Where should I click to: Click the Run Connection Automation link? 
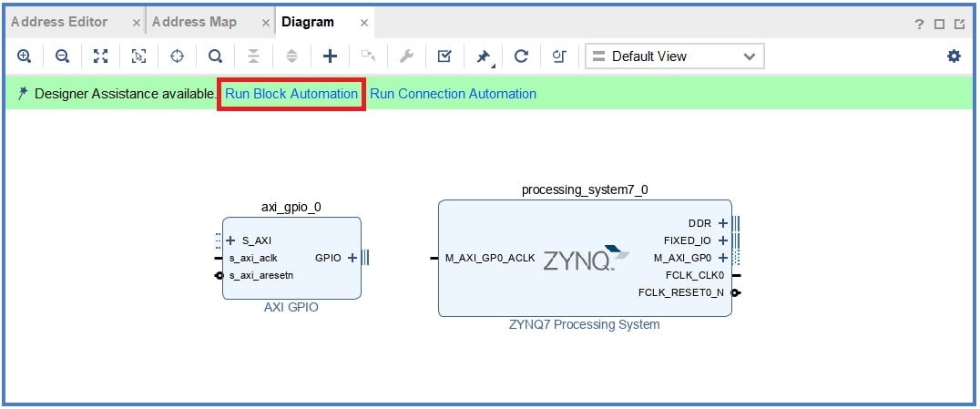[x=454, y=94]
